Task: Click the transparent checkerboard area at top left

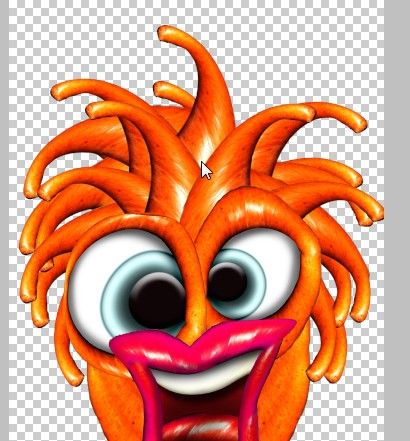Action: pyautogui.click(x=67, y=40)
